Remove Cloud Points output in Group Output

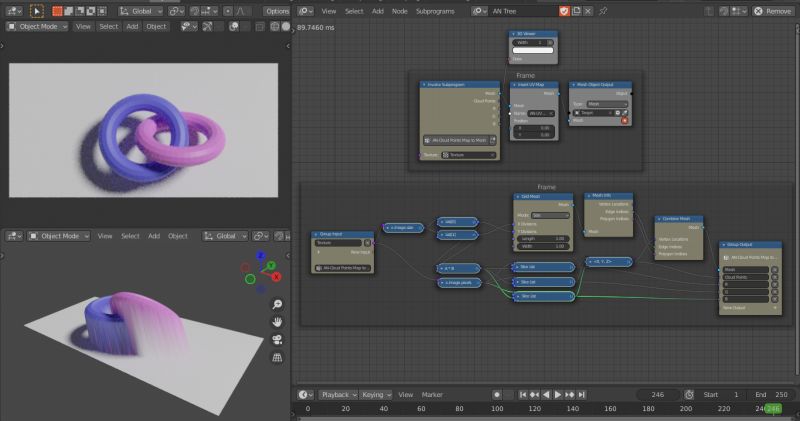tap(774, 277)
